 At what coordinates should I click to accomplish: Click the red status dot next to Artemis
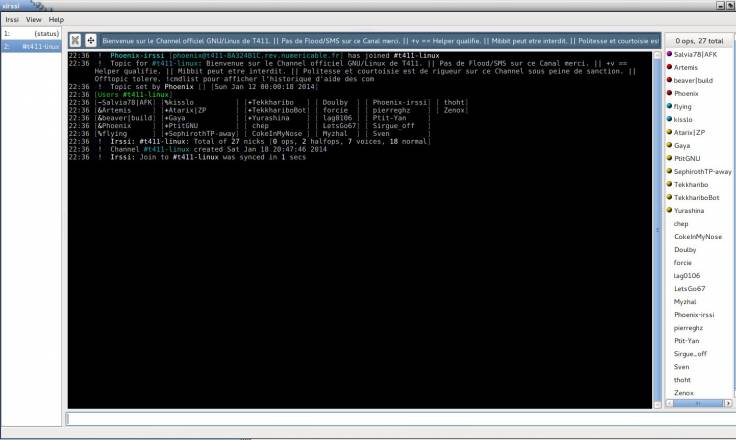(668, 66)
